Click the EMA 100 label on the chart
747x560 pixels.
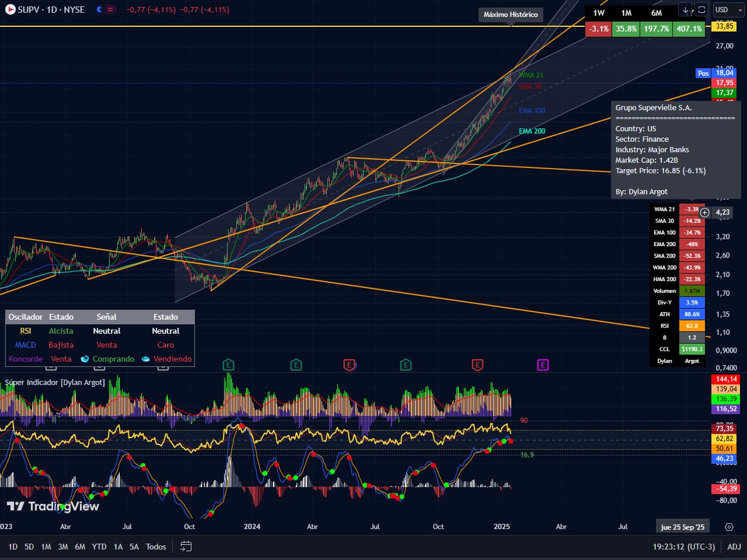(532, 111)
